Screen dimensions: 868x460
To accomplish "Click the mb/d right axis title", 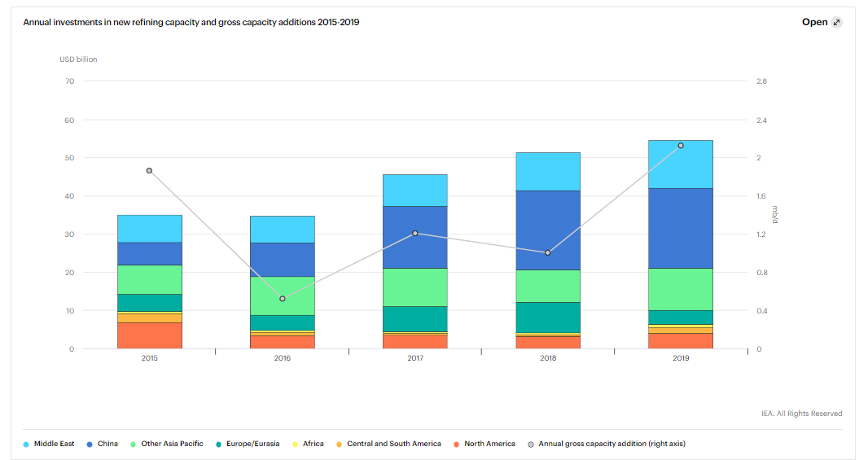I will point(775,215).
